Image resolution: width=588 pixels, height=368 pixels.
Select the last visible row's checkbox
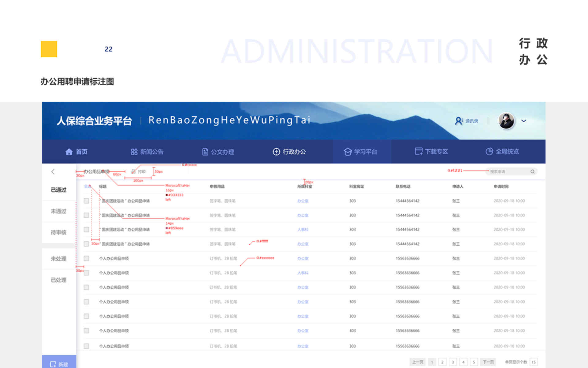(86, 346)
